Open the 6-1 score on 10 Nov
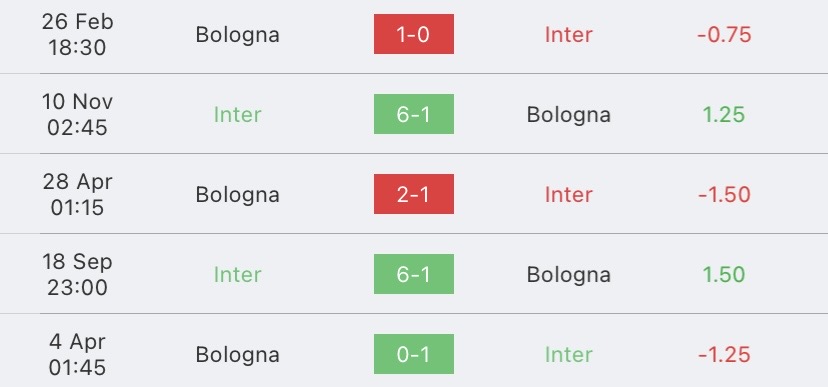The image size is (828, 387). point(413,114)
